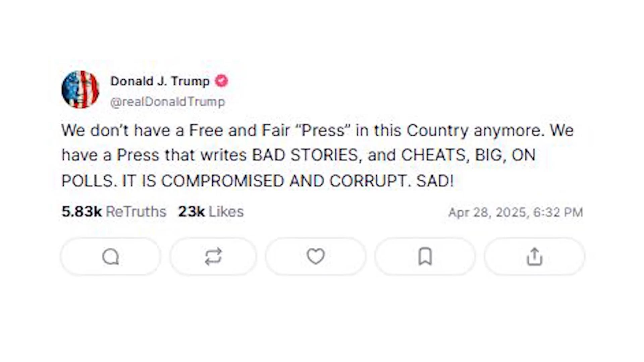Click the word "POLLS" in the post

click(87, 181)
